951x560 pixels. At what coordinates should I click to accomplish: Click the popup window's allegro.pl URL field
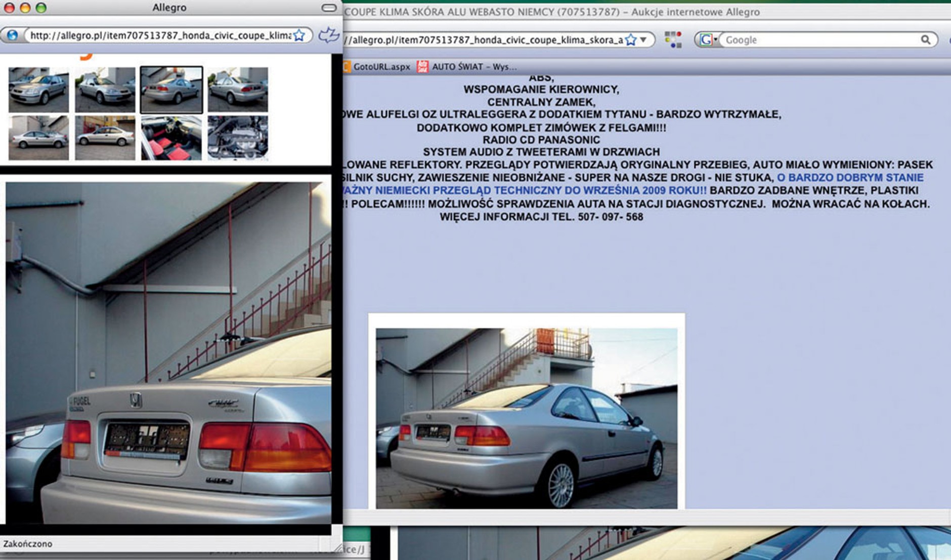159,35
